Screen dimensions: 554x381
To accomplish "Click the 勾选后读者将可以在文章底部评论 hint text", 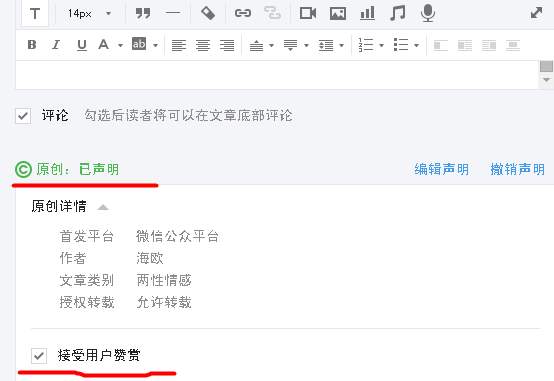I will [188, 116].
